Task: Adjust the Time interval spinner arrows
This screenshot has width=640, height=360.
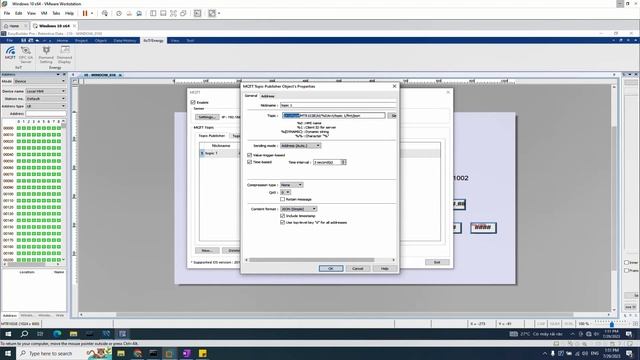Action: pyautogui.click(x=344, y=162)
